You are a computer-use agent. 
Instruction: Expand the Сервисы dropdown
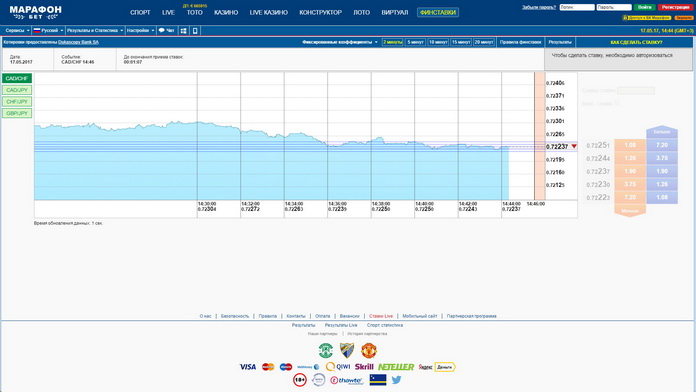tap(17, 31)
